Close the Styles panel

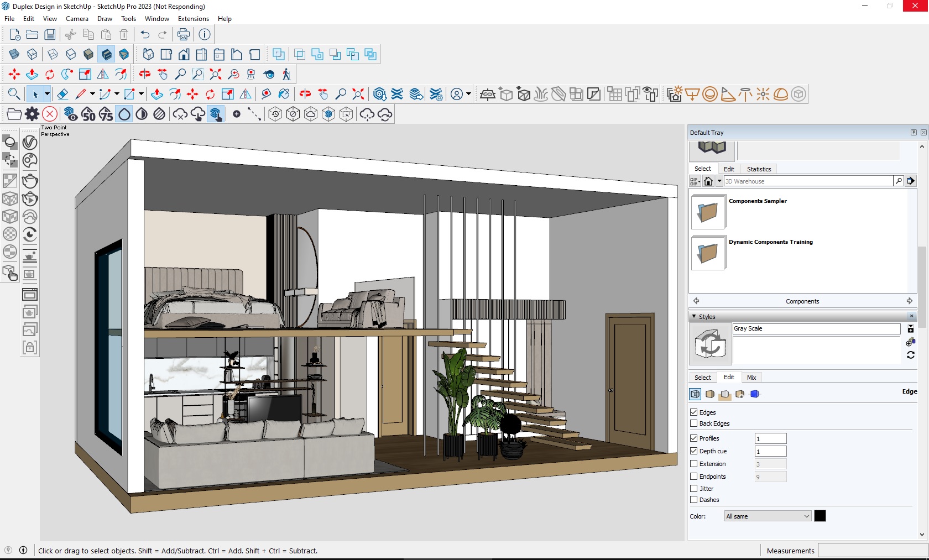(912, 316)
